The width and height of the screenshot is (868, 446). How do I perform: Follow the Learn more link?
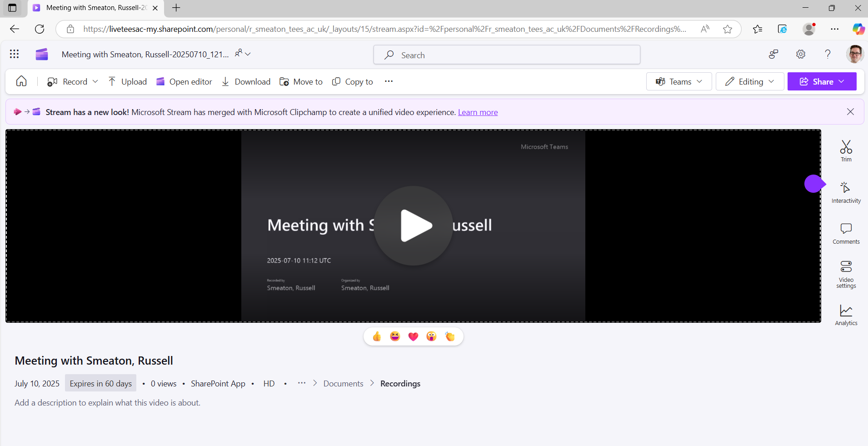click(478, 112)
